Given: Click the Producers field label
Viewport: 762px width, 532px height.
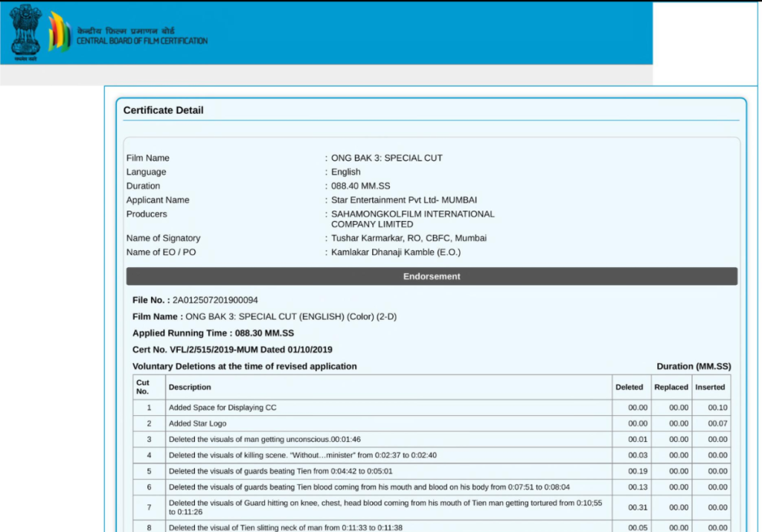Looking at the screenshot, I should pos(147,214).
